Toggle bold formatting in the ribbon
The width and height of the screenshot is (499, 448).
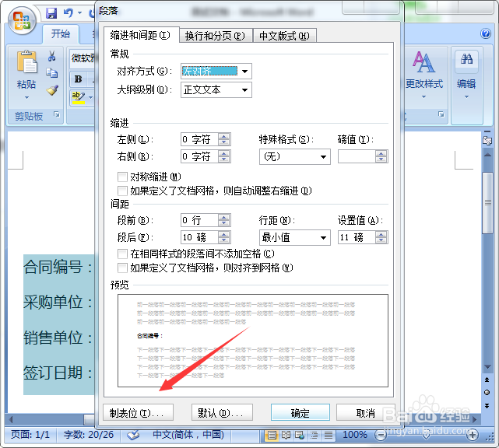coord(79,79)
